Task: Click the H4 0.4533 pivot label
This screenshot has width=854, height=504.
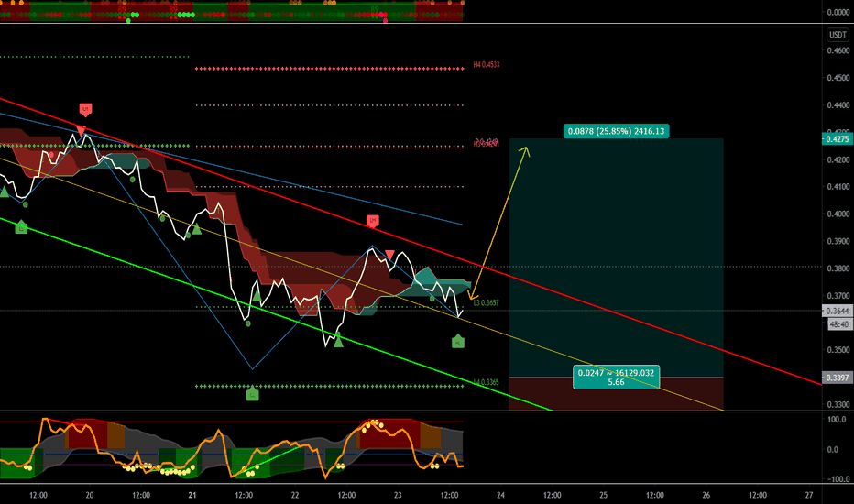Action: click(487, 65)
